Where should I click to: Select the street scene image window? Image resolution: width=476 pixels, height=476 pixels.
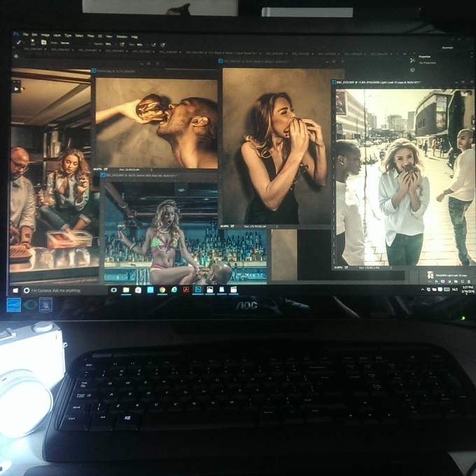[405, 177]
